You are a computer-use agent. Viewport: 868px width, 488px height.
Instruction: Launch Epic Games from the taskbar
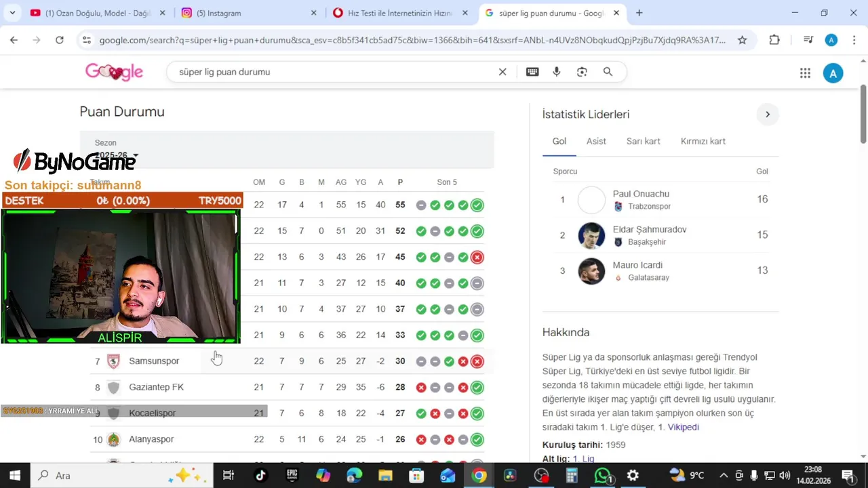292,475
